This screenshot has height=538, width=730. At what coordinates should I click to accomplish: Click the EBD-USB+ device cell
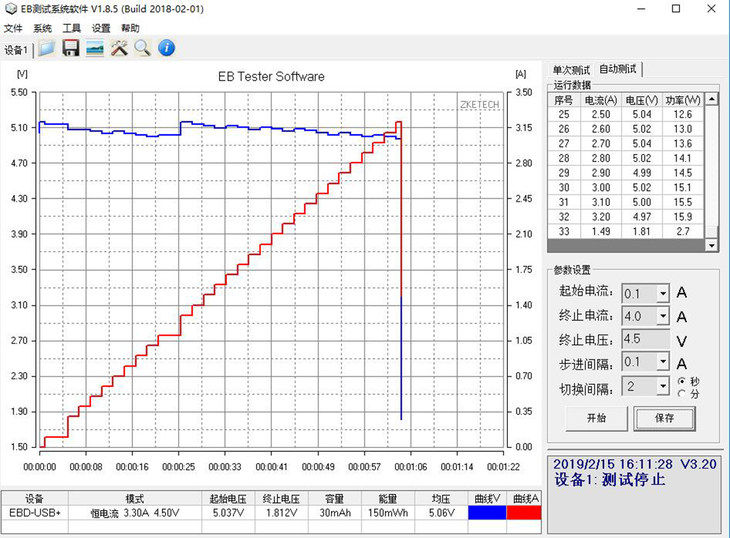click(35, 512)
